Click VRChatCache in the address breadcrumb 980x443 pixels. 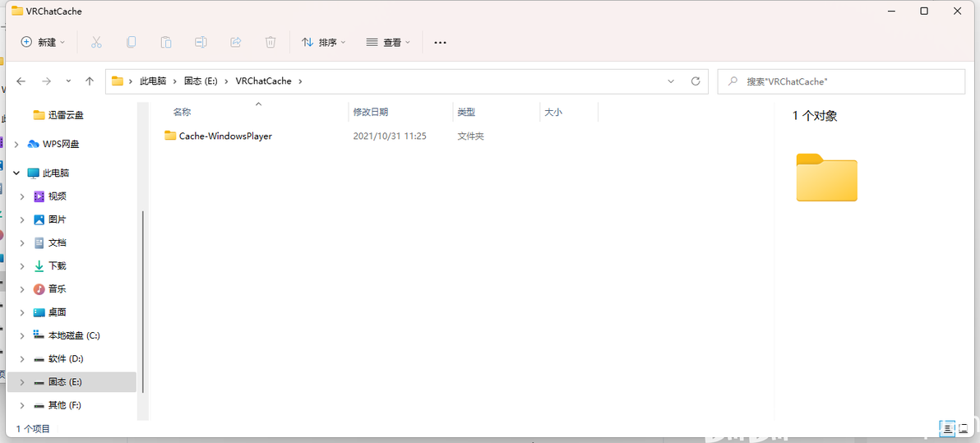coord(264,81)
